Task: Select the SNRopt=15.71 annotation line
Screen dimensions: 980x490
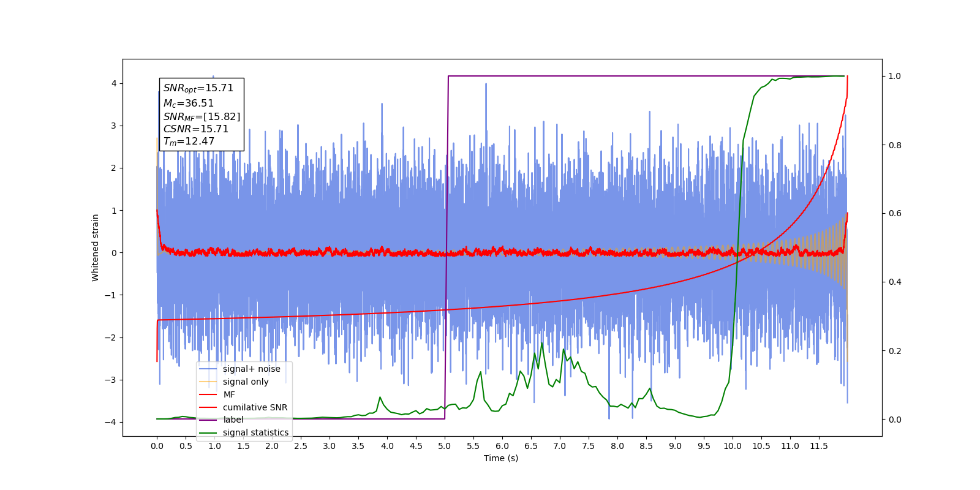Action: 198,88
